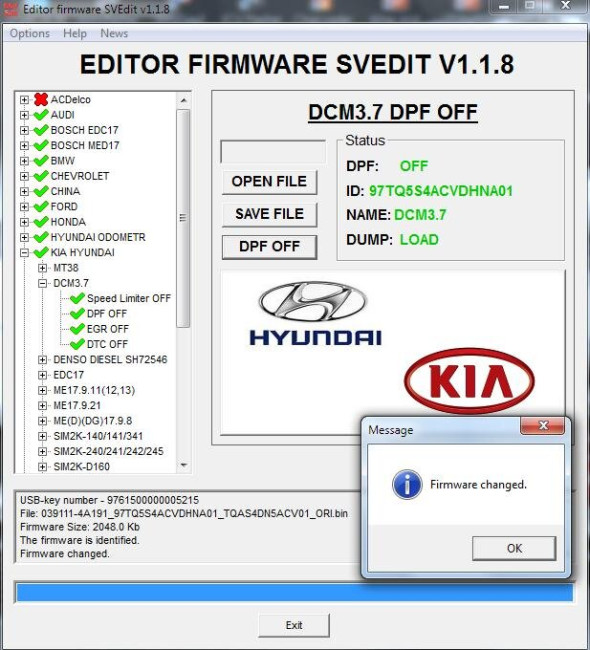The height and width of the screenshot is (650, 590).
Task: Click the empty text field above OPEN FILE
Action: click(x=273, y=152)
